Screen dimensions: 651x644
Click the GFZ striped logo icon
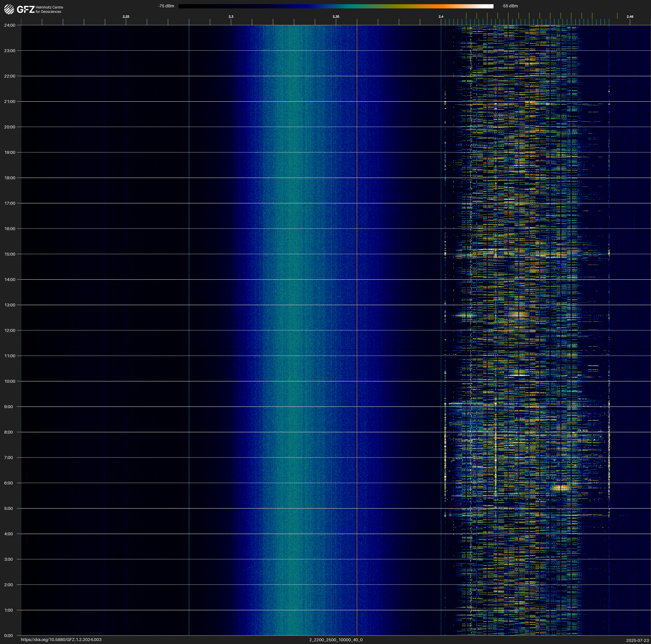[9, 9]
